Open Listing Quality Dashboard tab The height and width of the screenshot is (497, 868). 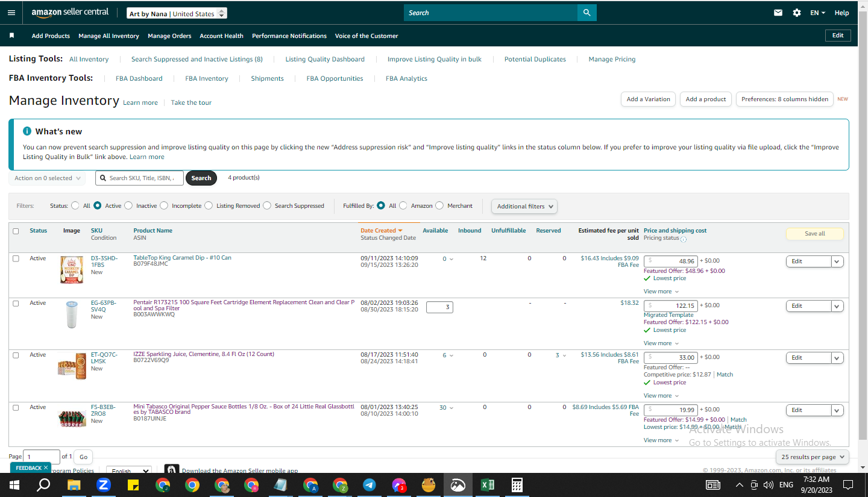point(325,59)
